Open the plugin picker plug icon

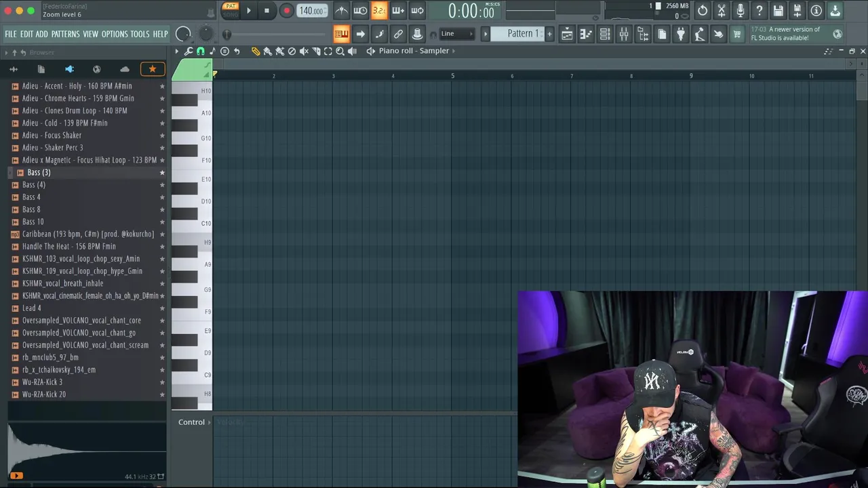pos(681,34)
